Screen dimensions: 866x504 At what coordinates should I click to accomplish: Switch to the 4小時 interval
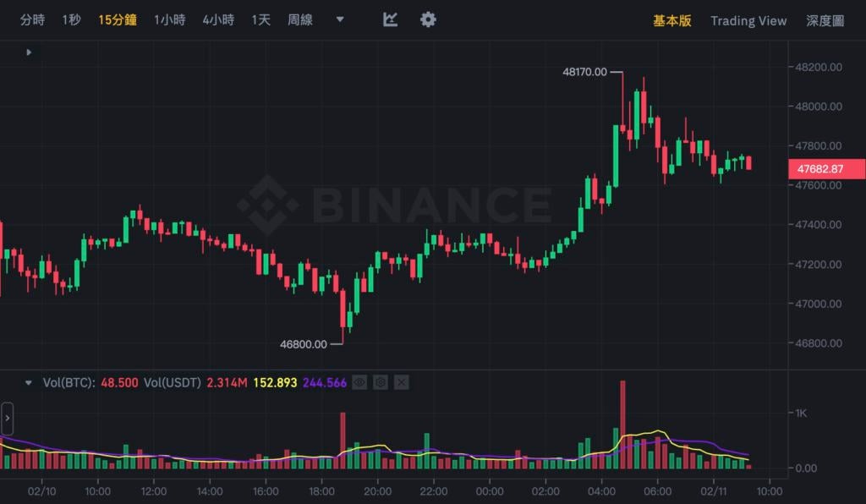point(218,19)
